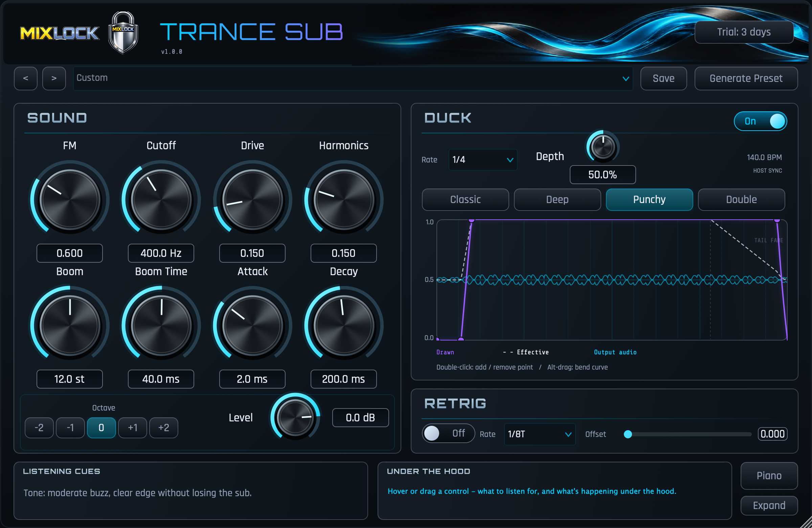812x528 pixels.
Task: Open the Duck Rate 1/4 dropdown
Action: [483, 160]
